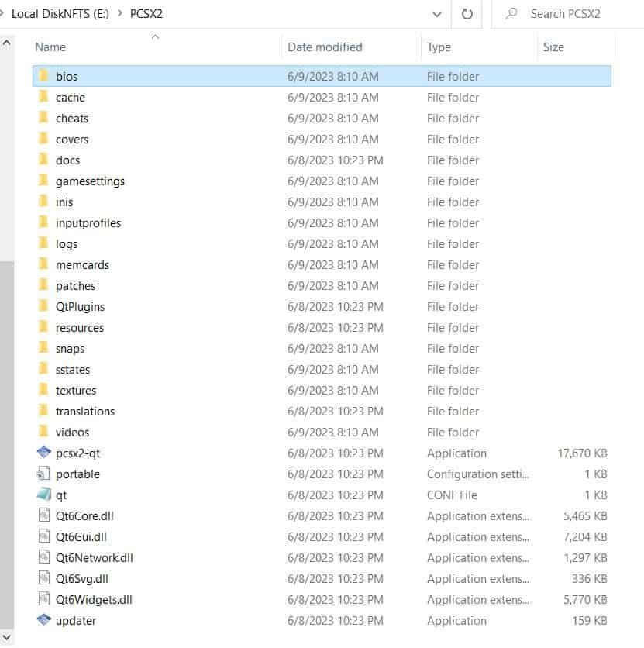Click the inputprofiles folder icon
The image size is (644, 648).
tap(43, 222)
